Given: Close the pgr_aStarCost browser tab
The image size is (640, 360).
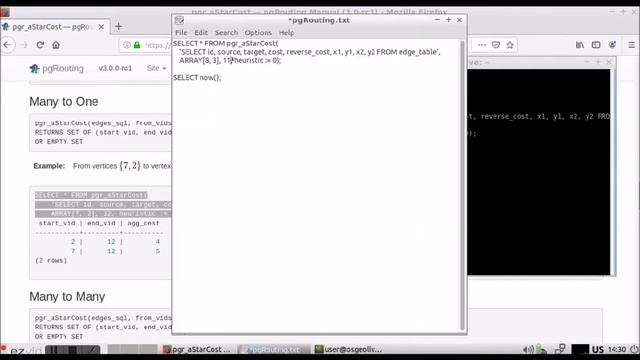Looking at the screenshot, I should 101,27.
